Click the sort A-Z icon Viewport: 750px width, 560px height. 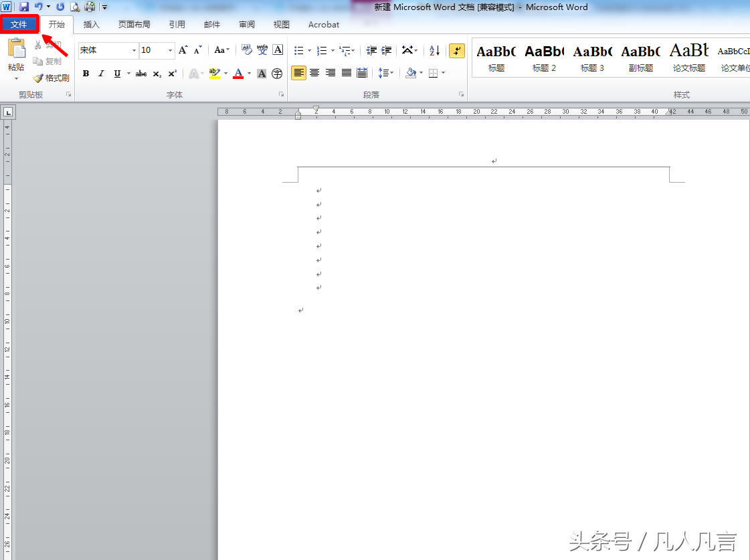pyautogui.click(x=434, y=51)
